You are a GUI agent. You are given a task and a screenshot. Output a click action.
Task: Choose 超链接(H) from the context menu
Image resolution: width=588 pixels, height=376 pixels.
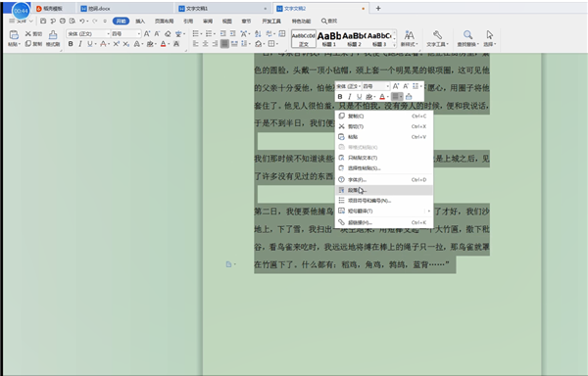383,222
